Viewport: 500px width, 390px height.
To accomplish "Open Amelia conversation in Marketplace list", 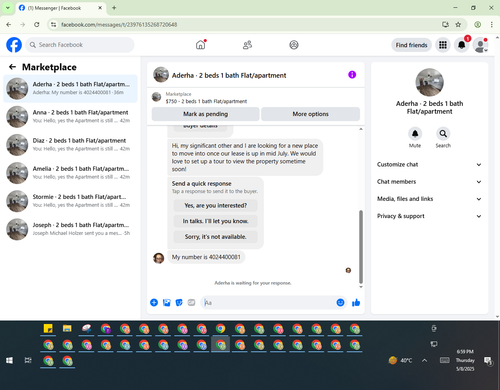I will 70,173.
